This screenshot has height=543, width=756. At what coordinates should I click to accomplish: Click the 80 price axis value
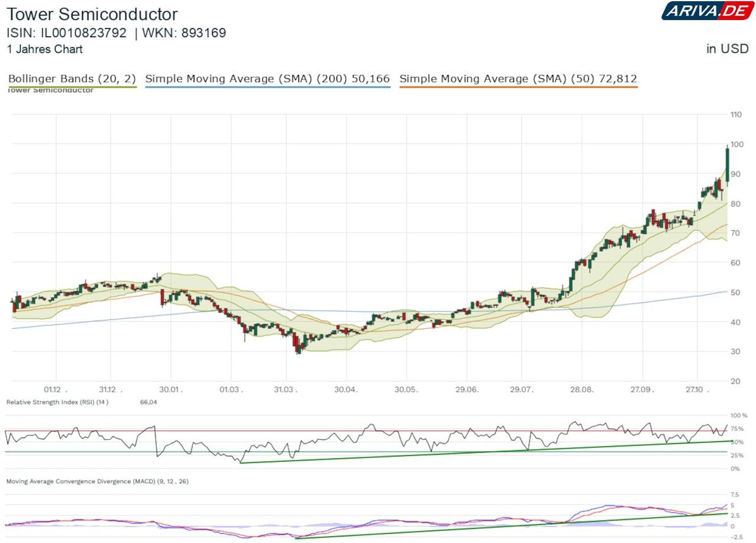click(x=736, y=203)
